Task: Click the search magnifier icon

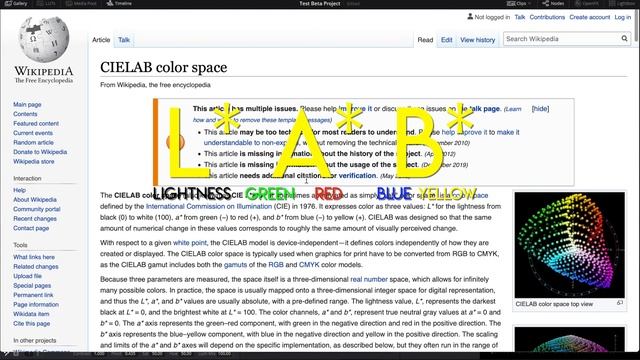Action: pos(624,38)
